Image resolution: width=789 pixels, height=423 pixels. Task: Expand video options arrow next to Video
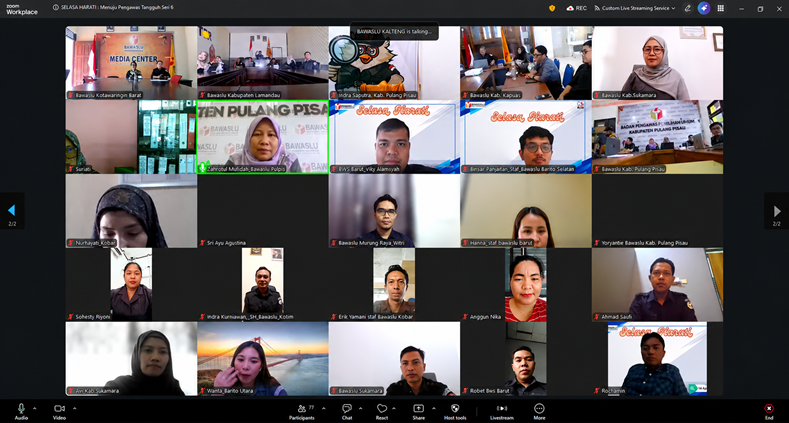[74, 408]
